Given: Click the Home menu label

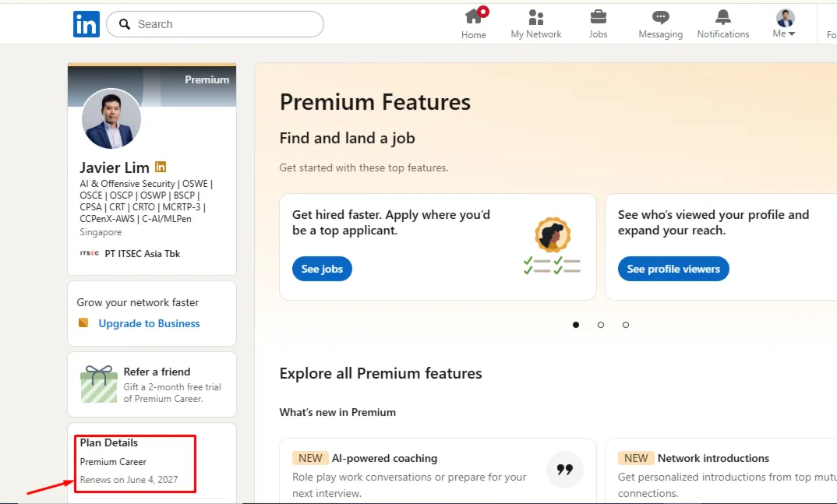Looking at the screenshot, I should tap(474, 35).
